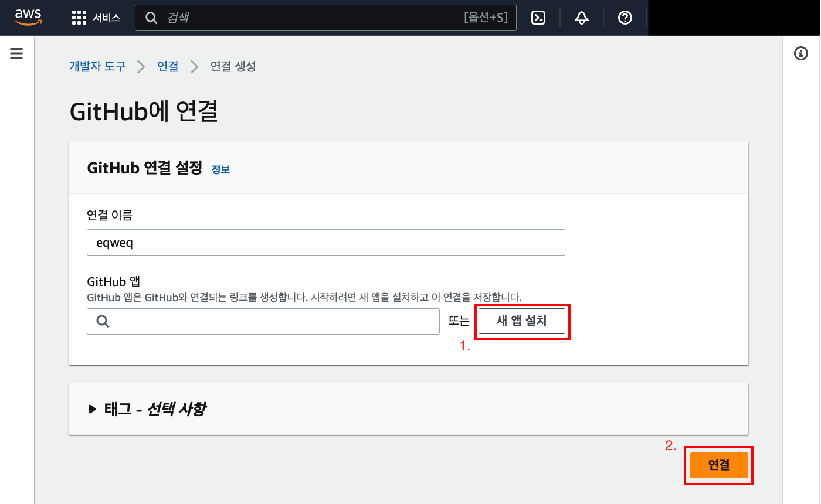Click the 연결 생성 breadcrumb text

point(232,66)
